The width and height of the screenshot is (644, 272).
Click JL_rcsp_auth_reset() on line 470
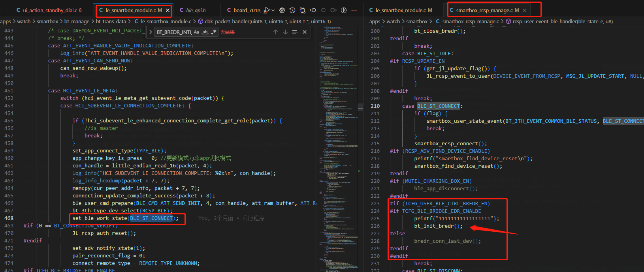[104, 233]
